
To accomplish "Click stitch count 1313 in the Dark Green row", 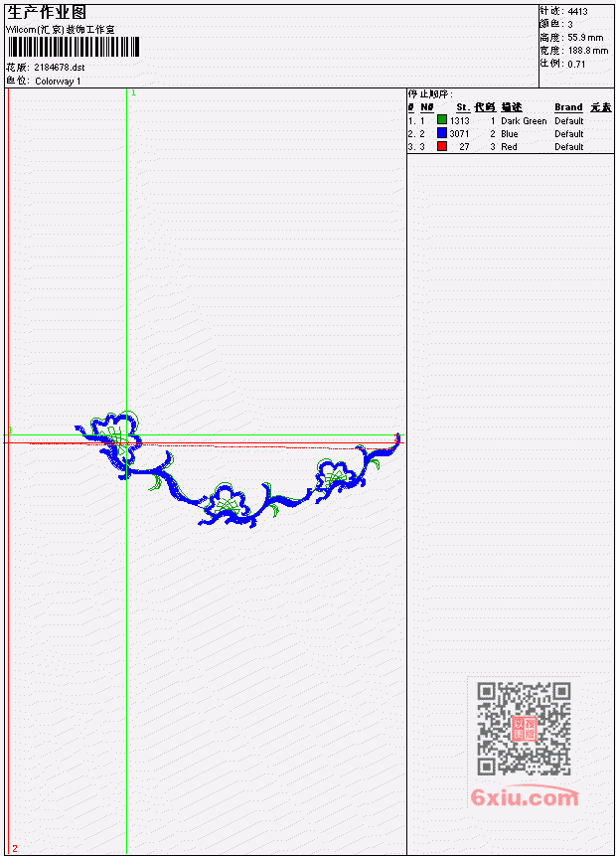I will [459, 120].
